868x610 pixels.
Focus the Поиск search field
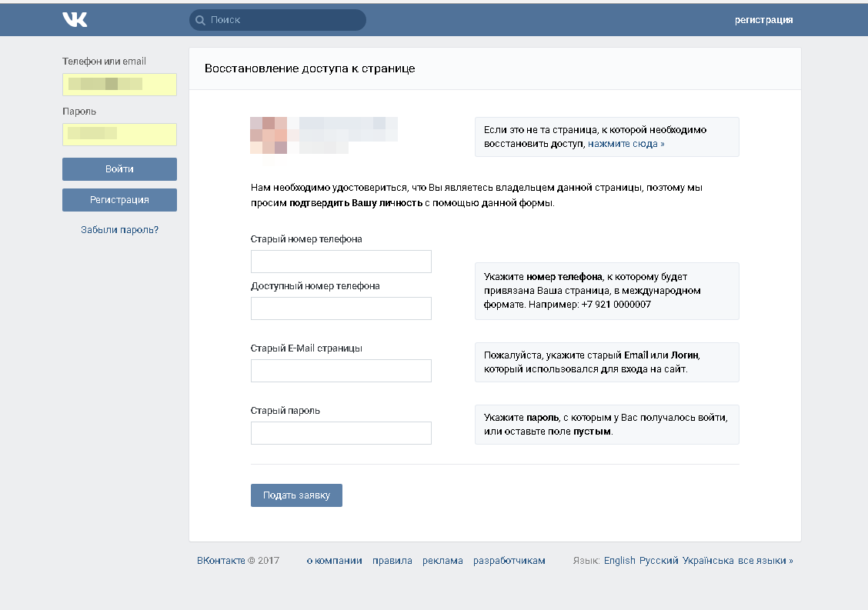285,20
